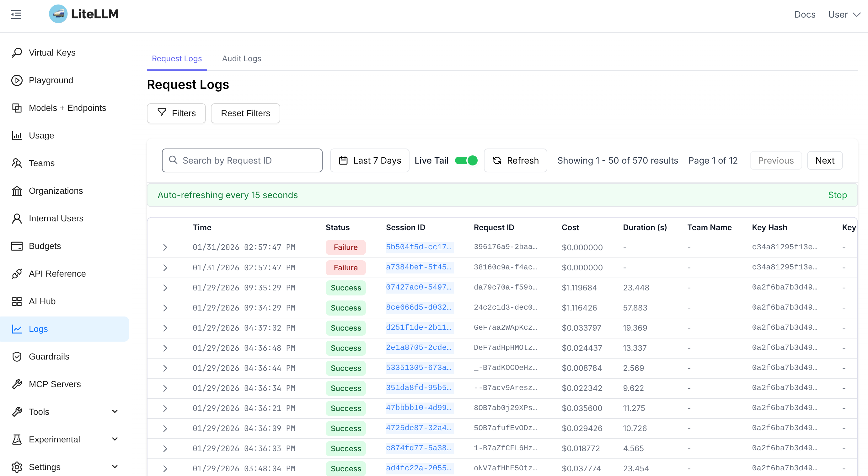Click the Teams people icon

coord(17,163)
